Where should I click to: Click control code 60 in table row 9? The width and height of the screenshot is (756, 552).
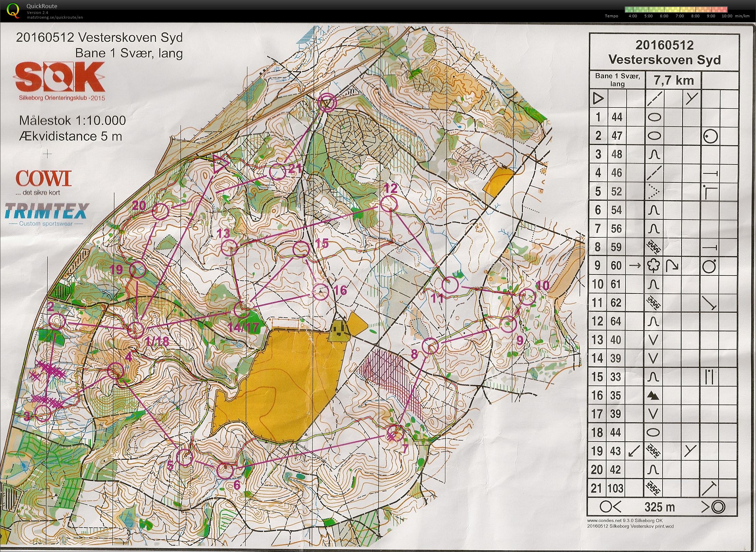(x=617, y=266)
